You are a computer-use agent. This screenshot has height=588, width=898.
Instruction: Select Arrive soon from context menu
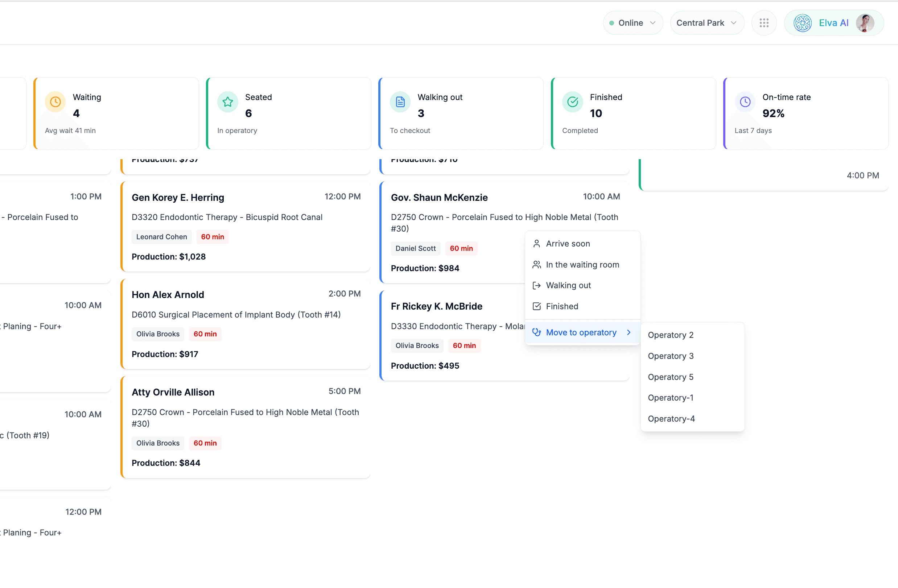[568, 244]
